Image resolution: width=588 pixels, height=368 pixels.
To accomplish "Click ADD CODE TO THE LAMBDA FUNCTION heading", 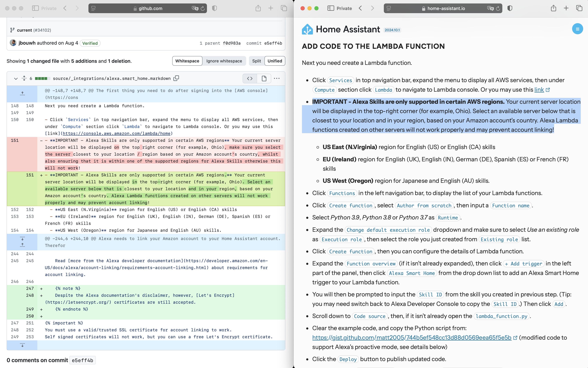I will 373,46.
